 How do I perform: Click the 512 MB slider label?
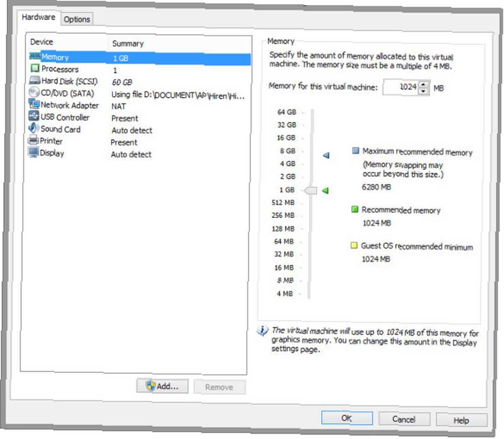(x=283, y=203)
